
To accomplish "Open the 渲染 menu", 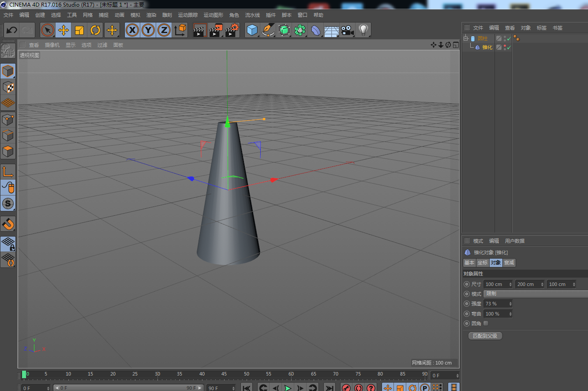I will tap(151, 15).
